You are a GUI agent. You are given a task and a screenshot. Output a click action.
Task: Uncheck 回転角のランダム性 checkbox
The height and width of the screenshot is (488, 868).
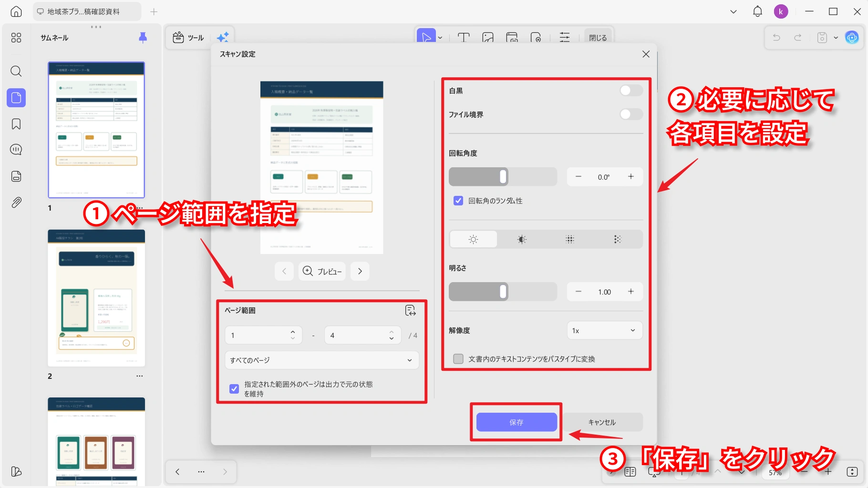click(x=458, y=201)
